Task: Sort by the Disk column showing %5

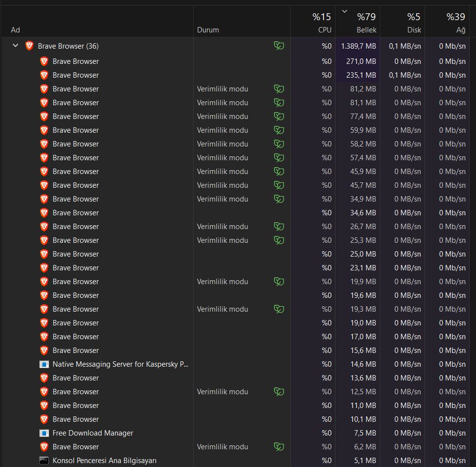Action: 402,22
